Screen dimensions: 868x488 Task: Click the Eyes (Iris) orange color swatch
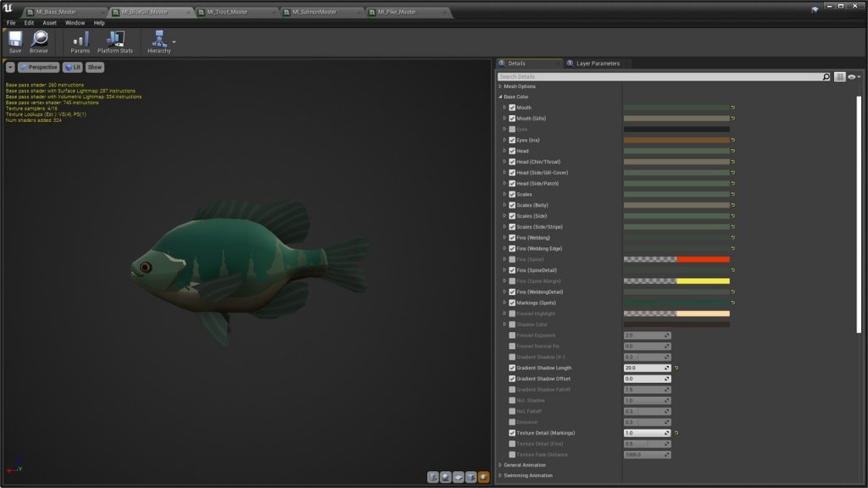pyautogui.click(x=676, y=140)
